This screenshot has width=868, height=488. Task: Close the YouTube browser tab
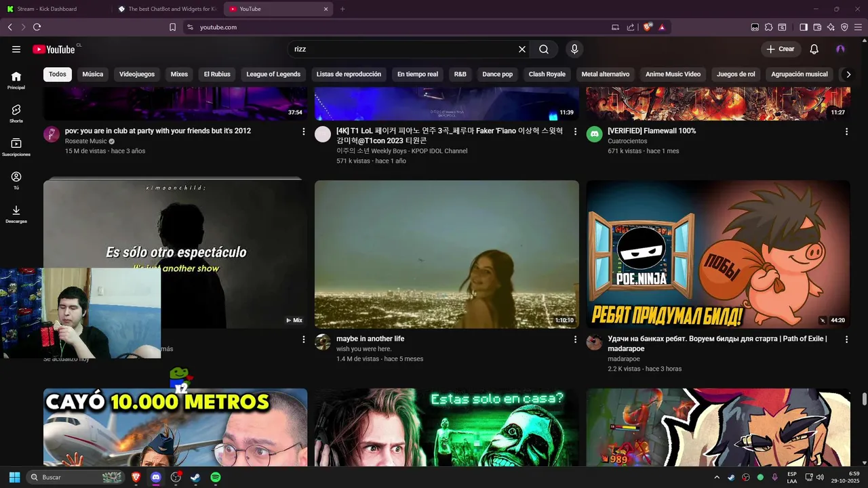(325, 9)
